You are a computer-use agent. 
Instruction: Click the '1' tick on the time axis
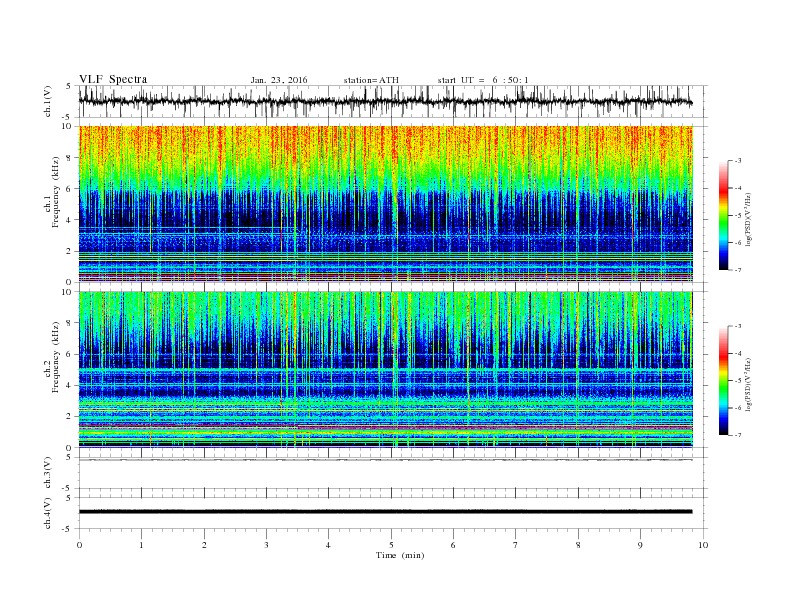[142, 545]
